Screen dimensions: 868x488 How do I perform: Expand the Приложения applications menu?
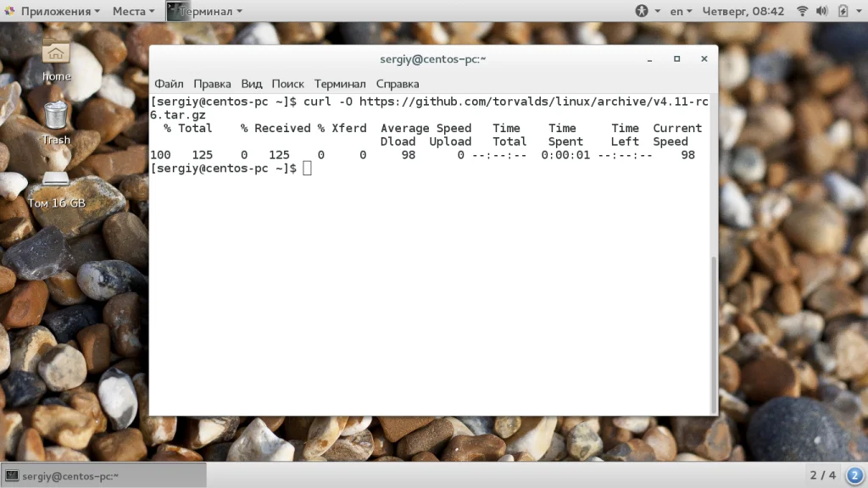tap(53, 11)
